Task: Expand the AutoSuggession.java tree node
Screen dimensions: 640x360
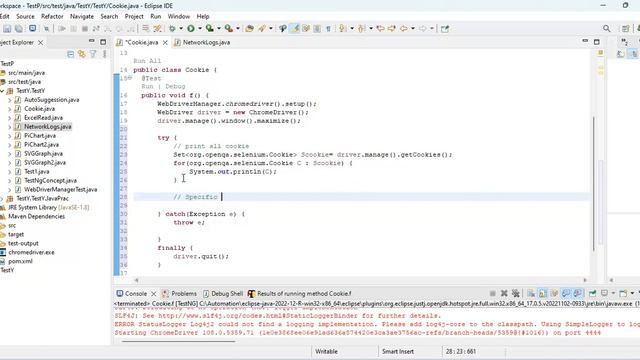Action: point(9,100)
